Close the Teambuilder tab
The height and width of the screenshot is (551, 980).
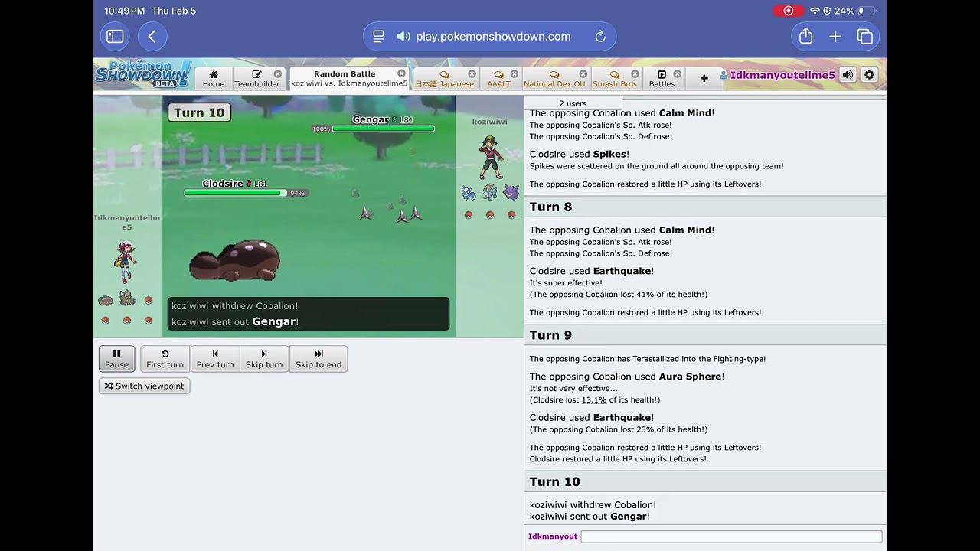point(278,74)
